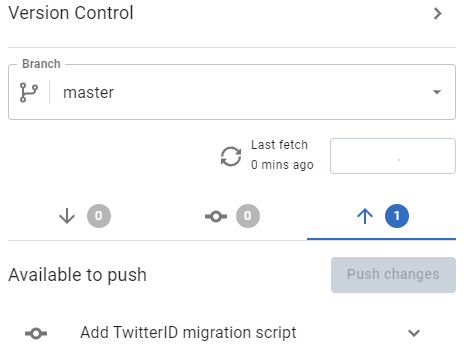The width and height of the screenshot is (466, 364).
Task: Switch to the pull tab with the down arrow
Action: pos(83,216)
